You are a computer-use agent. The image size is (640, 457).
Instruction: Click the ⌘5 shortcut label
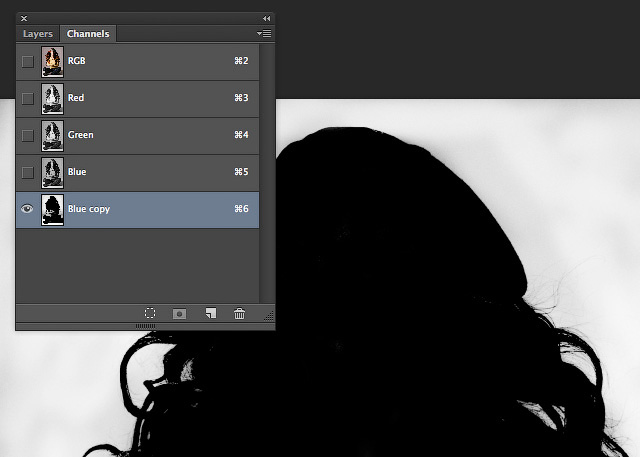(241, 172)
